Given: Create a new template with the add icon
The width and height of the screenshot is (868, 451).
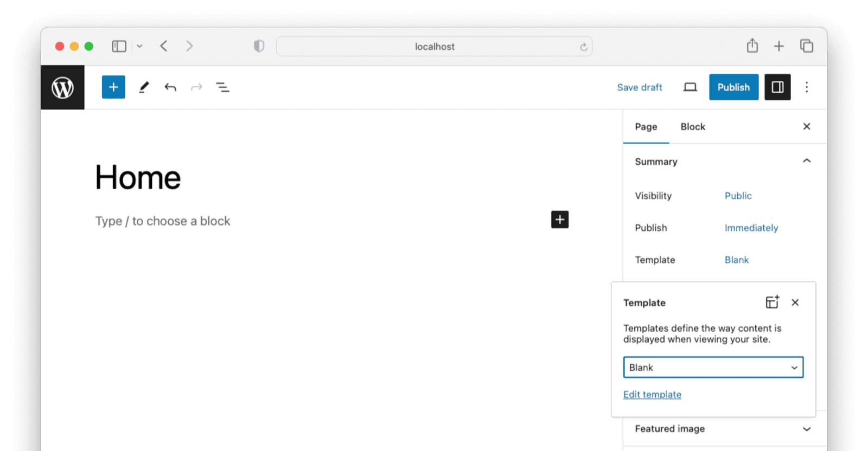Looking at the screenshot, I should [x=773, y=302].
